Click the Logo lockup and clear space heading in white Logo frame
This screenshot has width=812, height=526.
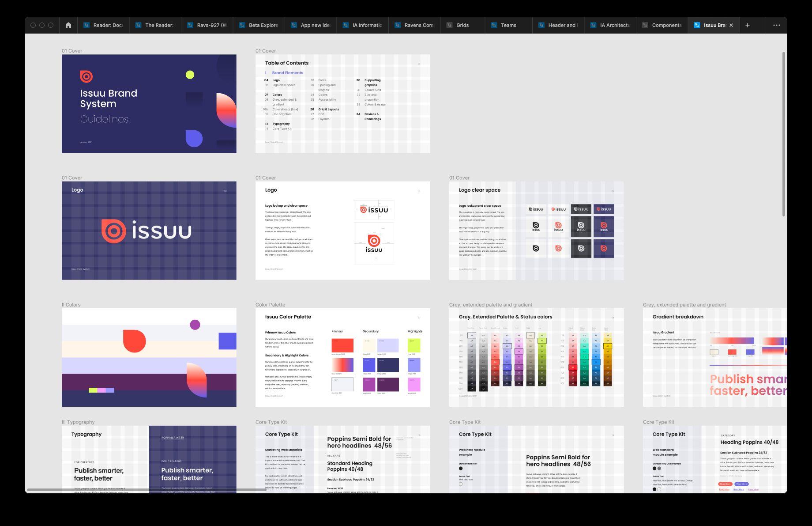[x=286, y=206]
